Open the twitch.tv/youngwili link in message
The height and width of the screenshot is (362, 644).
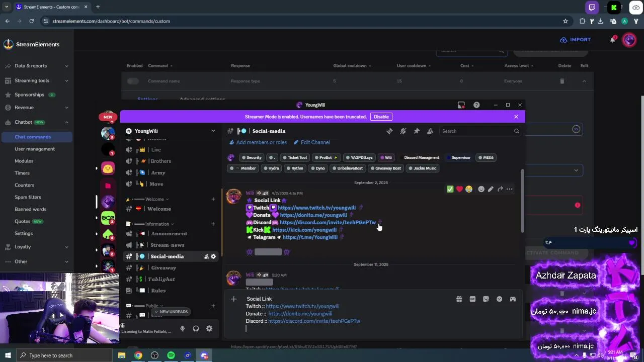point(316,208)
